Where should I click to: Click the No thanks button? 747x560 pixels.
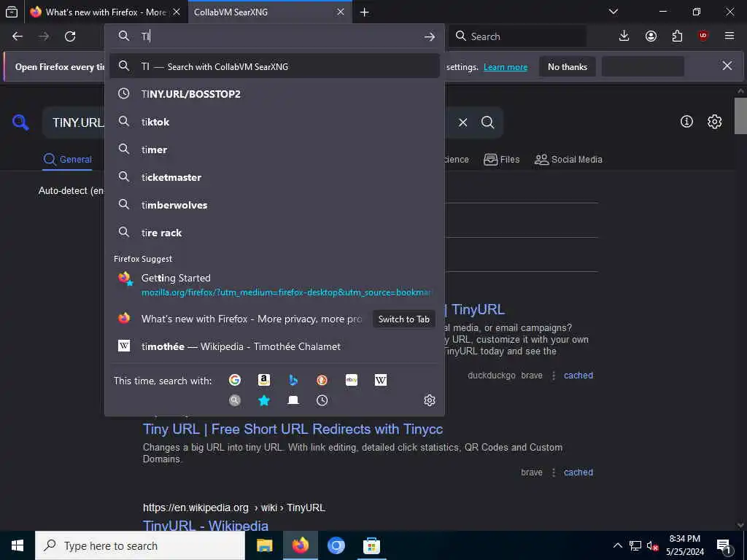click(x=568, y=67)
